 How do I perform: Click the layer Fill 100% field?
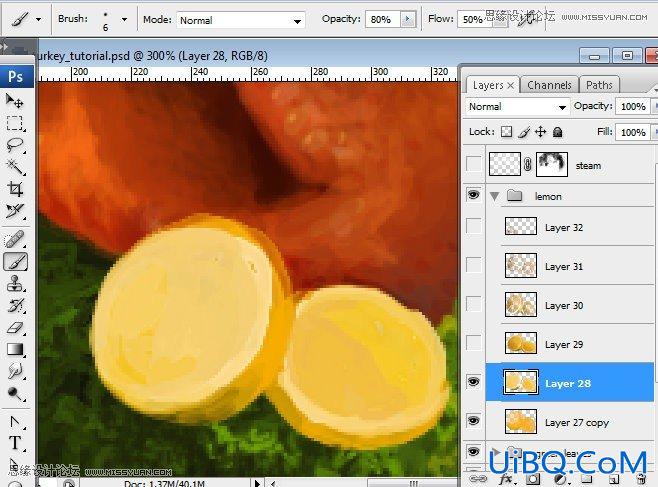point(633,132)
